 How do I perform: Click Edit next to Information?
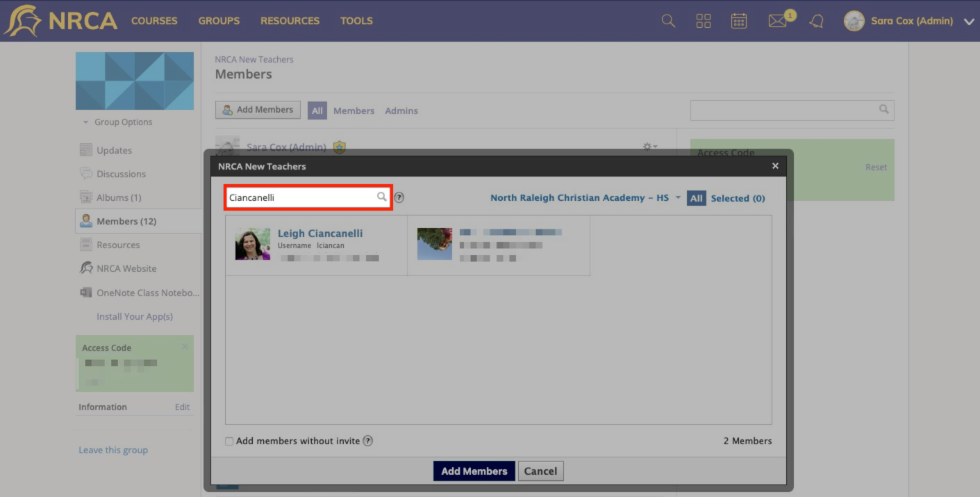click(183, 407)
